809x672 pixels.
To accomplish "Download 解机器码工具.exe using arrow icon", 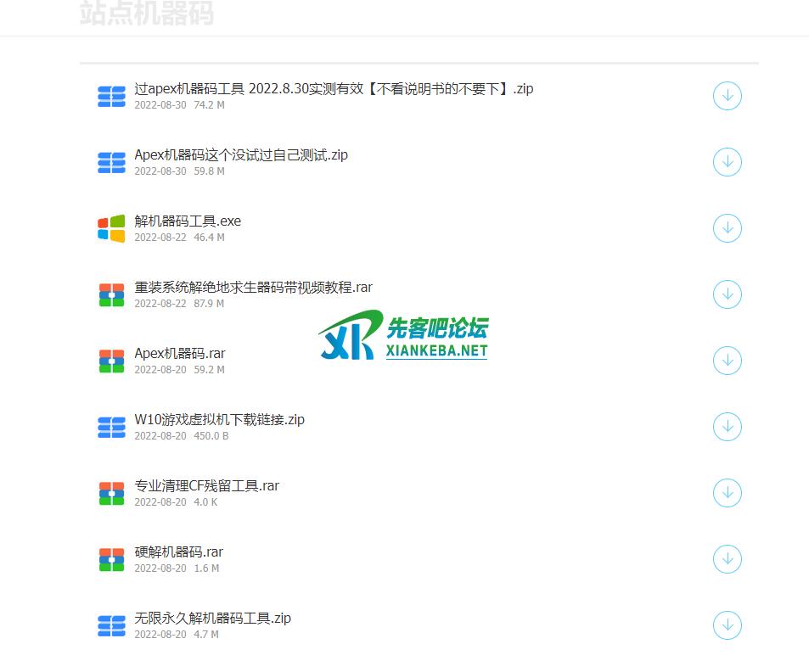I will pyautogui.click(x=727, y=228).
